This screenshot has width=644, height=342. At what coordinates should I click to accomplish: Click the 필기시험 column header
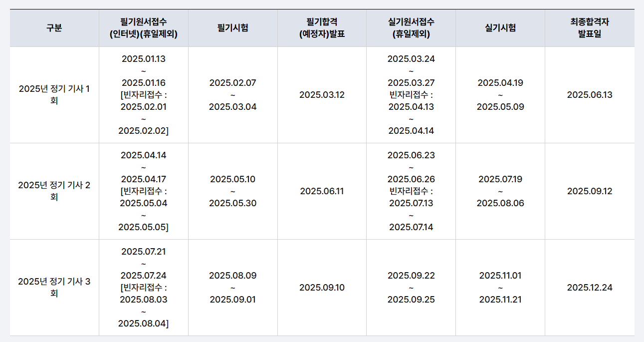[232, 28]
